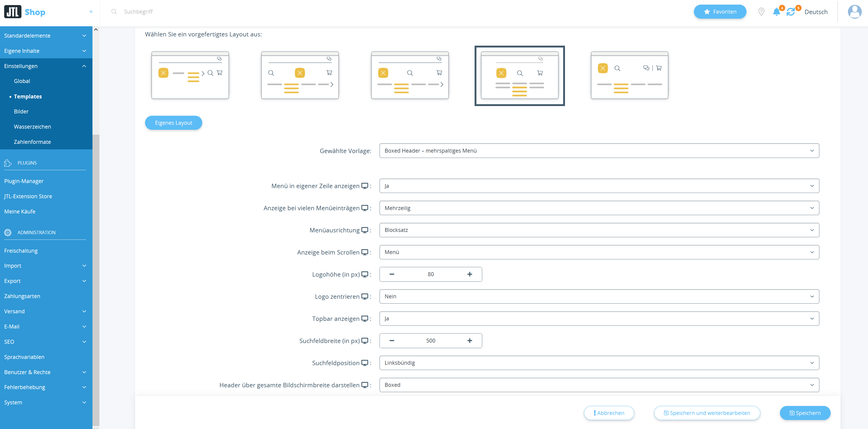The image size is (868, 429).
Task: Open the user profile avatar
Action: 854,12
